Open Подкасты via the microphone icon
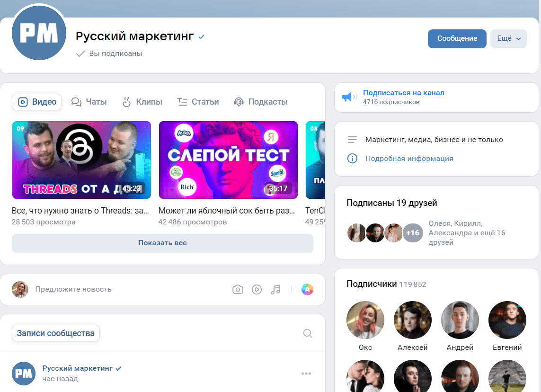 pyautogui.click(x=239, y=101)
